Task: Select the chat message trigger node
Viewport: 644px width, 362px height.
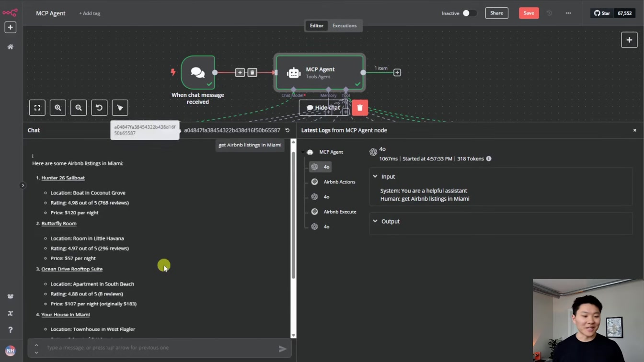Action: pos(198,72)
